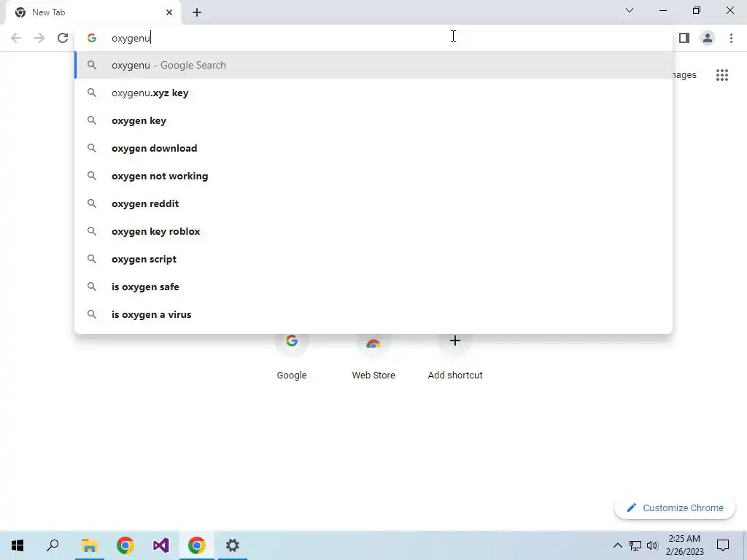Click the Customize Chrome button

675,507
